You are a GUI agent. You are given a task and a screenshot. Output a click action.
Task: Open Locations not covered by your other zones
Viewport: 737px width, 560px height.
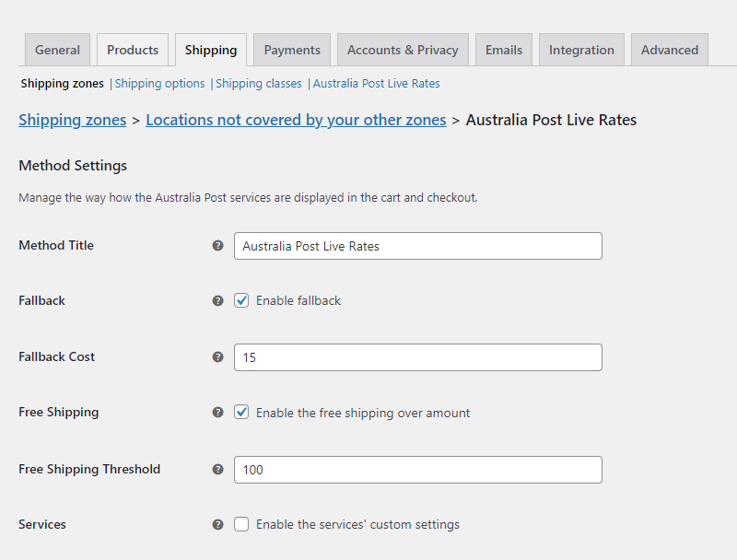[296, 121]
